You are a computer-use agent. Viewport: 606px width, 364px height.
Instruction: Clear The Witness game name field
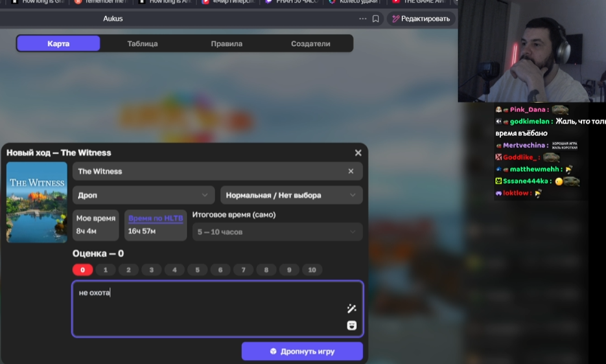pos(351,171)
